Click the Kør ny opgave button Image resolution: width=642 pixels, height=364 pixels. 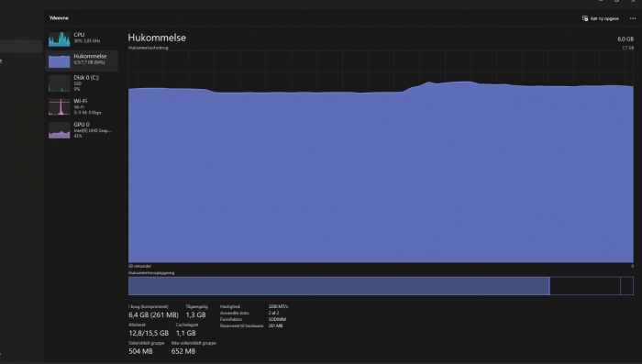tap(600, 18)
